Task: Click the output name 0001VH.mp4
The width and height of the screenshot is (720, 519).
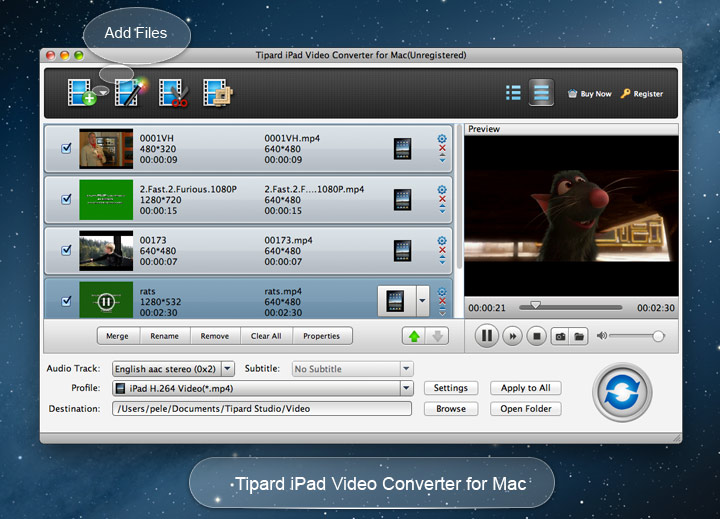Action: click(x=292, y=138)
